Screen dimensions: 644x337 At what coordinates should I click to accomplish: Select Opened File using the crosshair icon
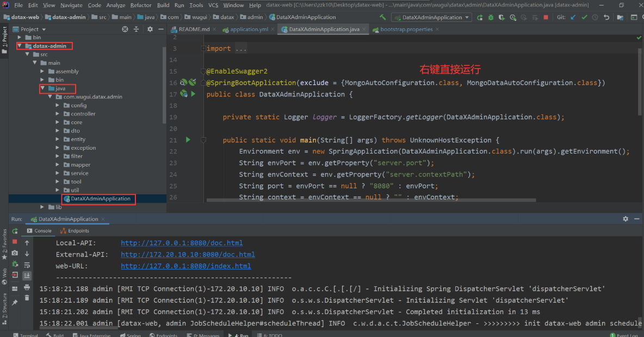[125, 29]
